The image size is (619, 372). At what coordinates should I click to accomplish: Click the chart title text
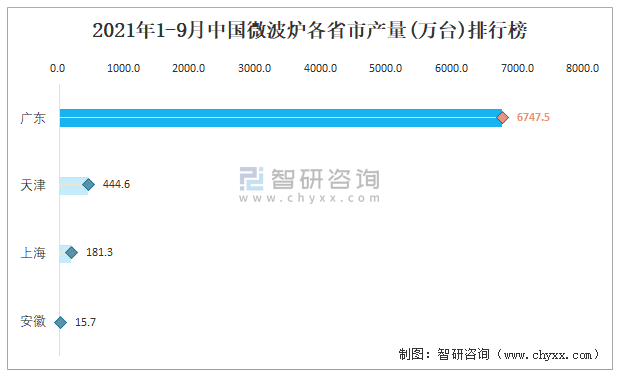(x=310, y=30)
